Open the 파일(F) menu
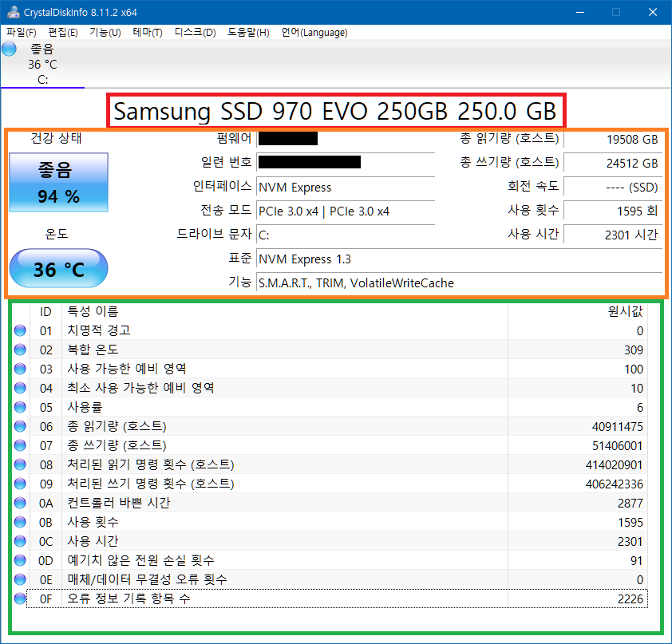Screen dimensions: 672x644 point(21,33)
